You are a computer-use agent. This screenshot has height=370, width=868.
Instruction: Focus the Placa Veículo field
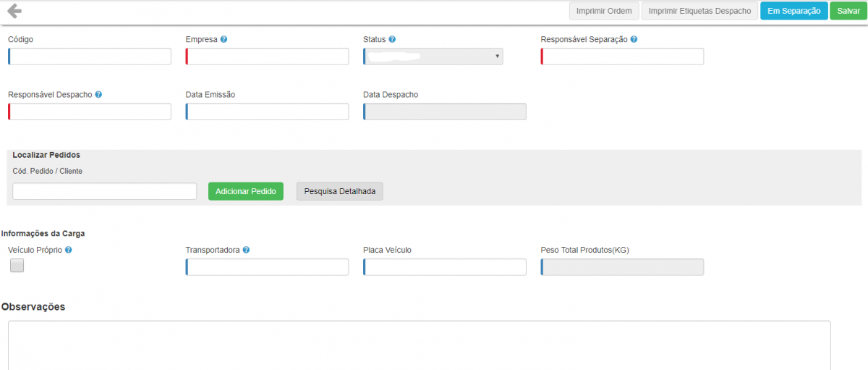pyautogui.click(x=445, y=267)
